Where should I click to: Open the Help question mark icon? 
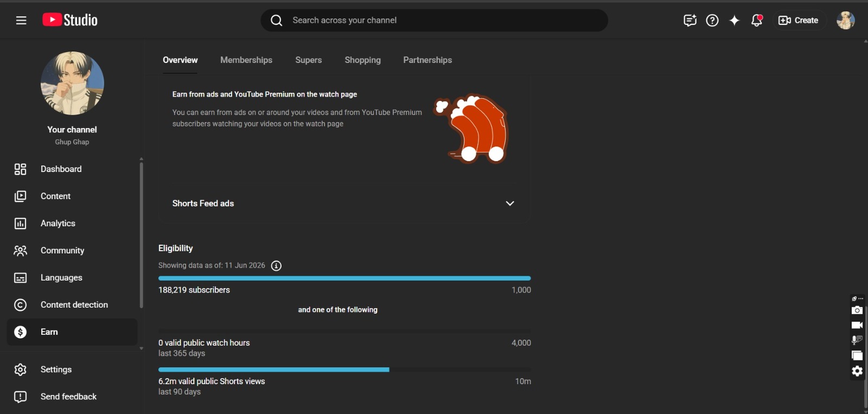click(x=712, y=21)
